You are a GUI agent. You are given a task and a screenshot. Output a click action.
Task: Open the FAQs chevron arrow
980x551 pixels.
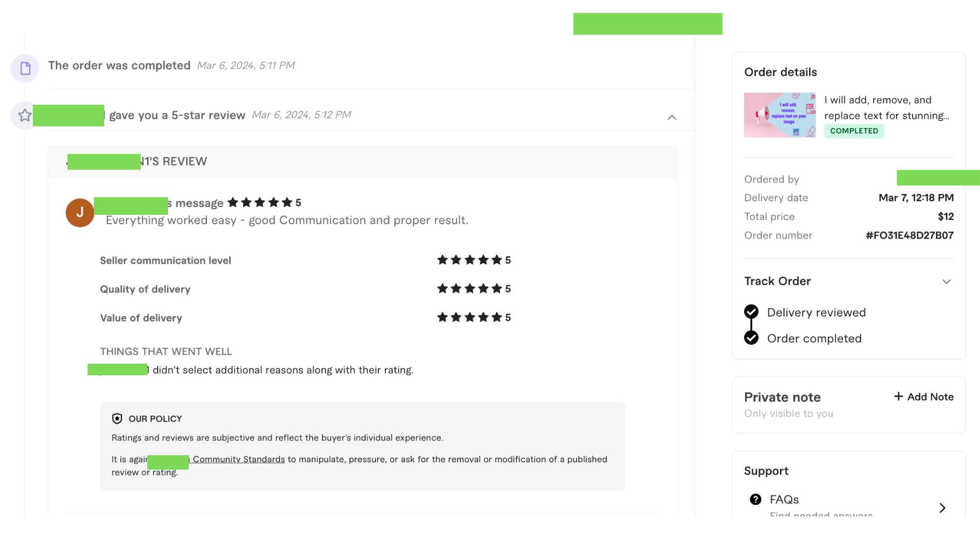click(x=942, y=508)
